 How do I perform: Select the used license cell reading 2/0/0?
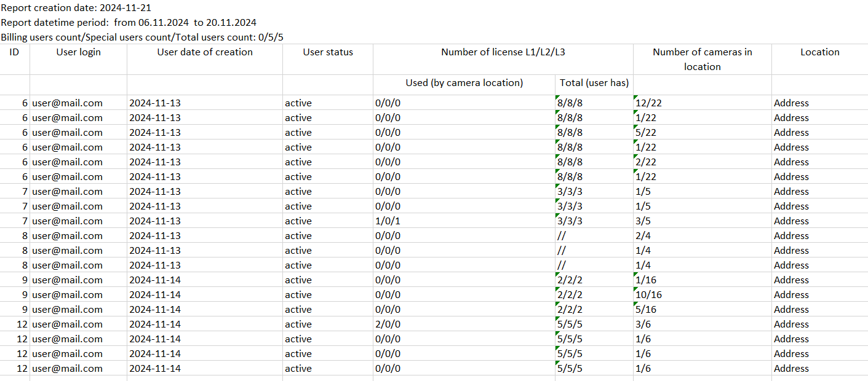[x=388, y=324]
